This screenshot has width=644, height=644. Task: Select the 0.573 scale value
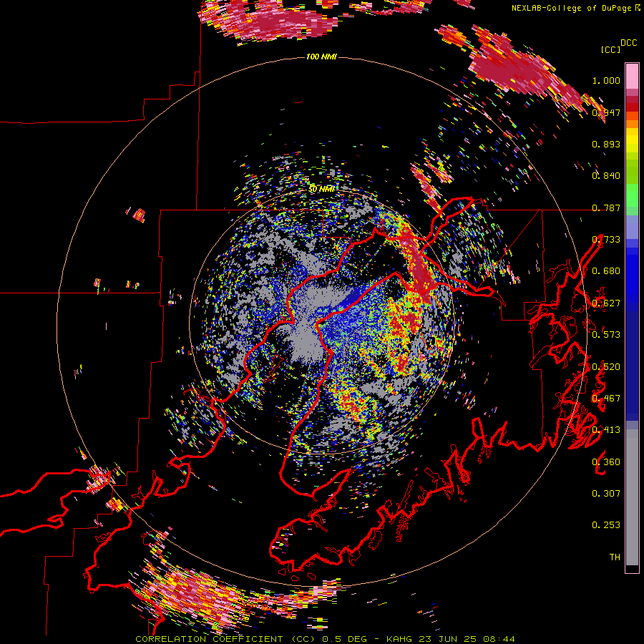[606, 335]
